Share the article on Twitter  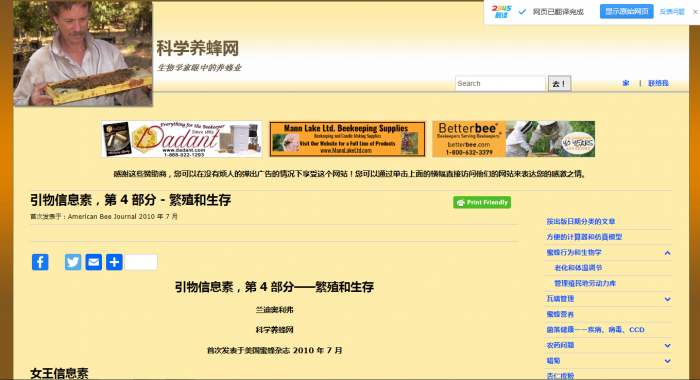(x=73, y=262)
